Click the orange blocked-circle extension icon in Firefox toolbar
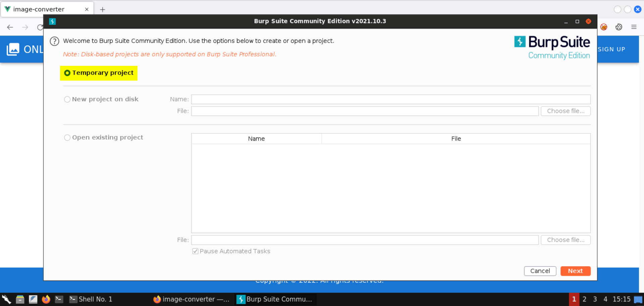 (x=604, y=27)
